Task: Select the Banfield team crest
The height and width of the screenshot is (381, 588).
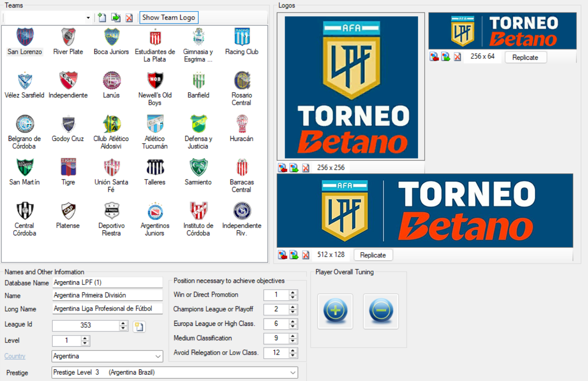Action: (x=198, y=80)
